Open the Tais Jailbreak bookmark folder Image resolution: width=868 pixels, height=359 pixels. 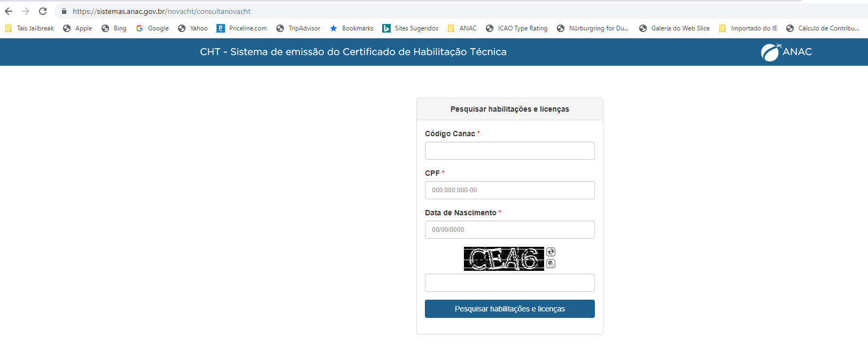coord(29,28)
